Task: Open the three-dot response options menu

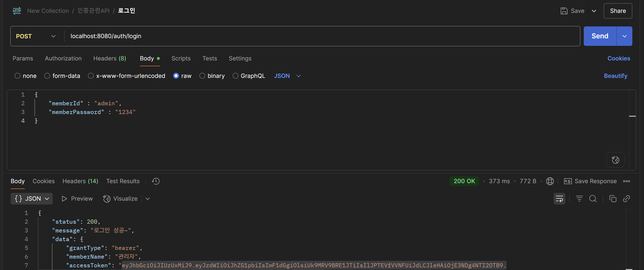Action: click(x=626, y=181)
